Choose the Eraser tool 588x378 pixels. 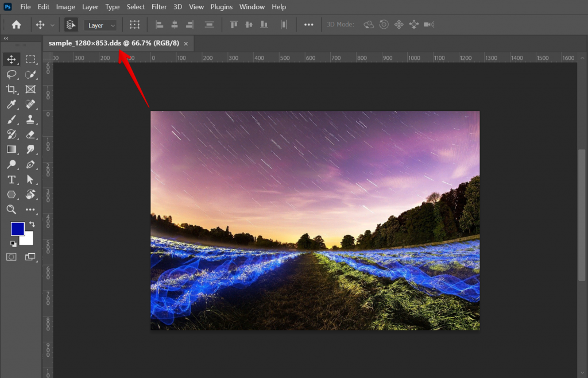(30, 134)
